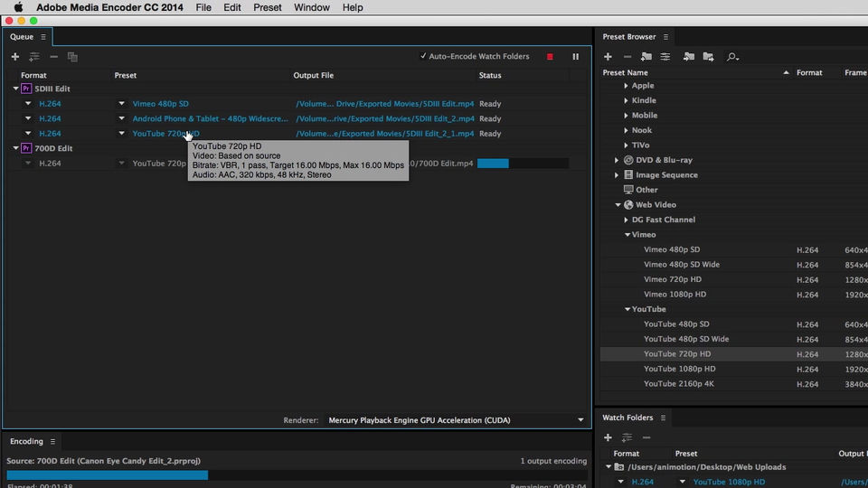The width and height of the screenshot is (868, 488).
Task: Select the YouTube 1080p HD preset in Preset Browser
Action: pos(679,369)
